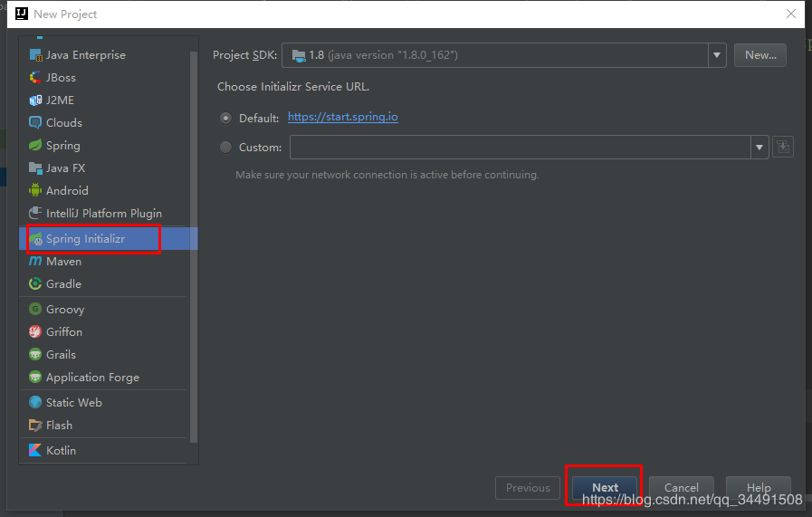This screenshot has width=812, height=517.
Task: Click the project type list scrollbar
Action: pos(194,247)
